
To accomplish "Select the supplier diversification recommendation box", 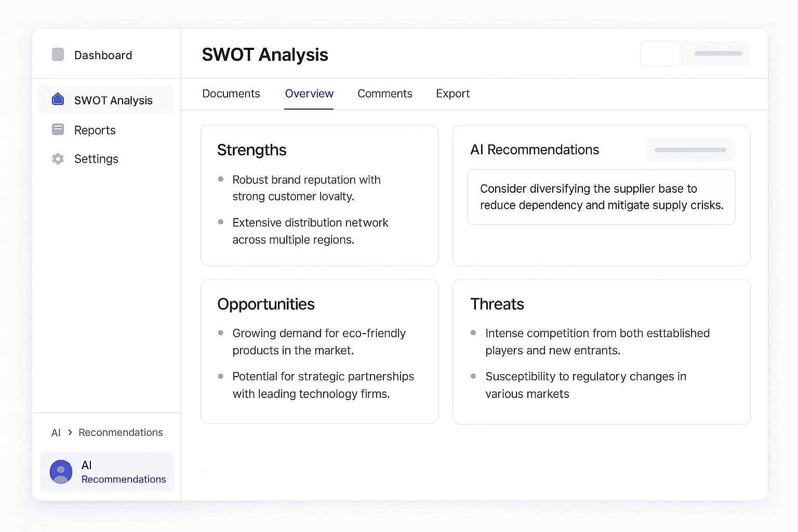I will coord(601,197).
